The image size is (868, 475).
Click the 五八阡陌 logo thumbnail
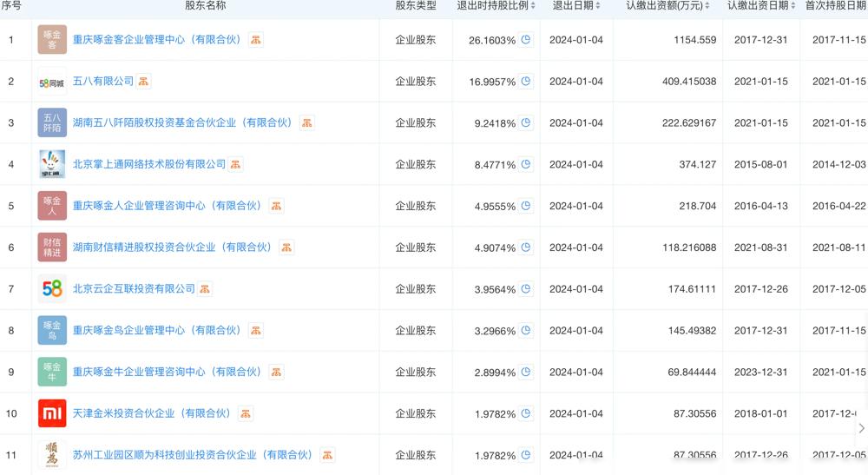(x=52, y=123)
